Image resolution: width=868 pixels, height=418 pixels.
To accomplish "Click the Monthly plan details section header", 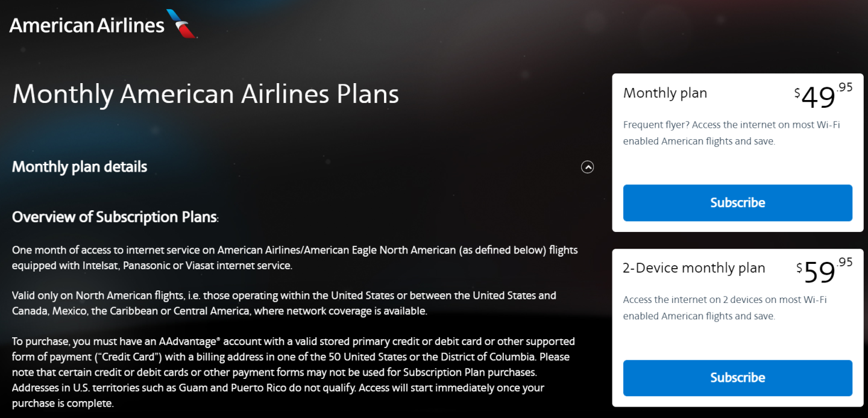I will pos(80,167).
